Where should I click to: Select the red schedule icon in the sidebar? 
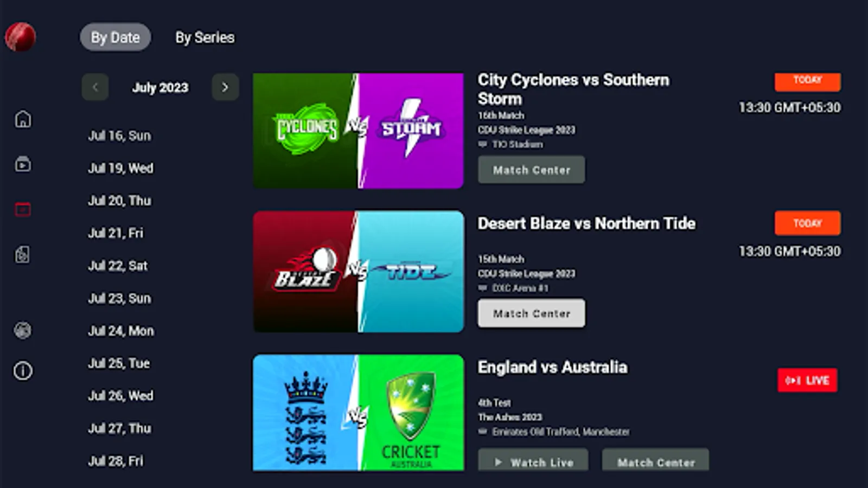(x=23, y=209)
